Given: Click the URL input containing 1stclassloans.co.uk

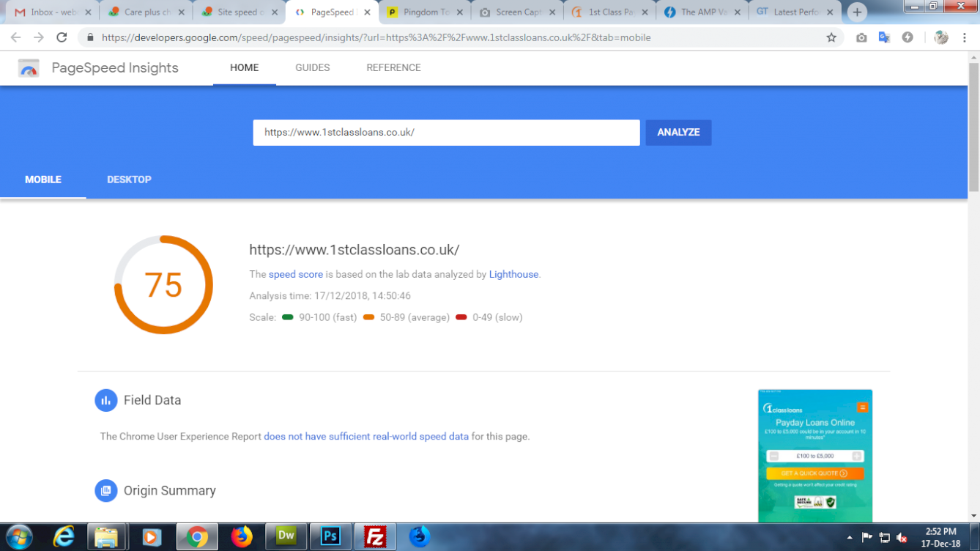Looking at the screenshot, I should [x=446, y=133].
